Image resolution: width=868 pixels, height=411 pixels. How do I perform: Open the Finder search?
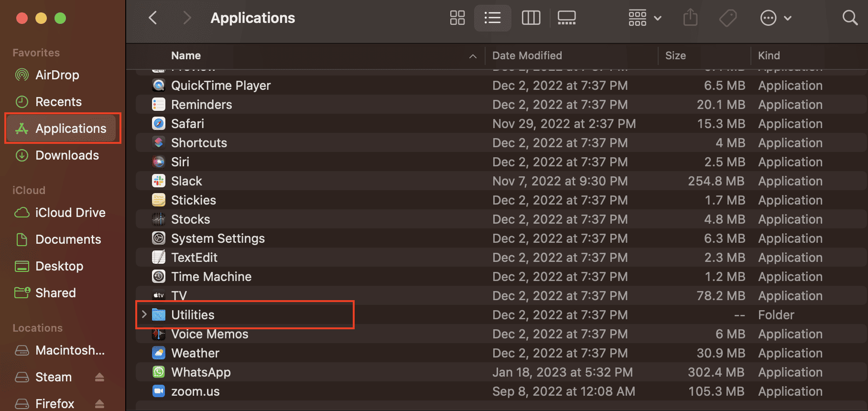(849, 18)
